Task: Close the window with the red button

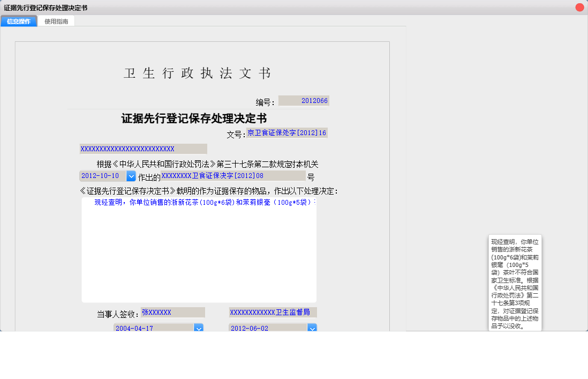Action: [579, 8]
